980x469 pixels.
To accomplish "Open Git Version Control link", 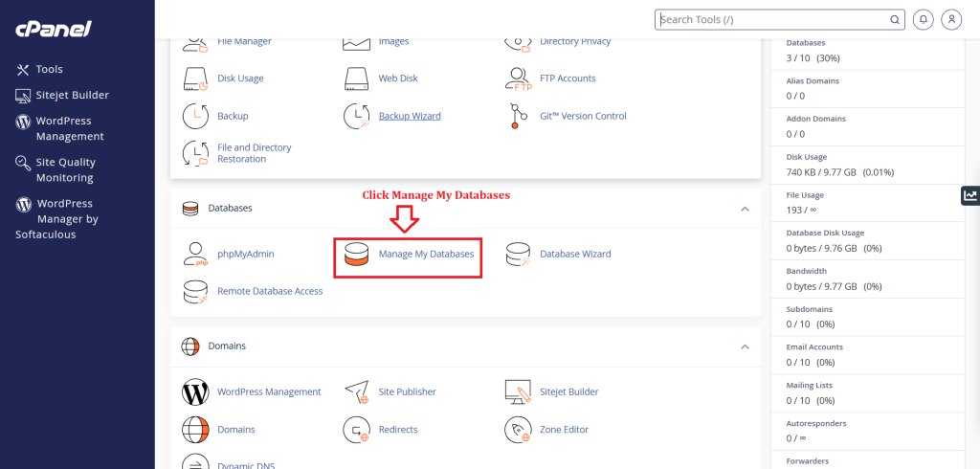I will 583,116.
